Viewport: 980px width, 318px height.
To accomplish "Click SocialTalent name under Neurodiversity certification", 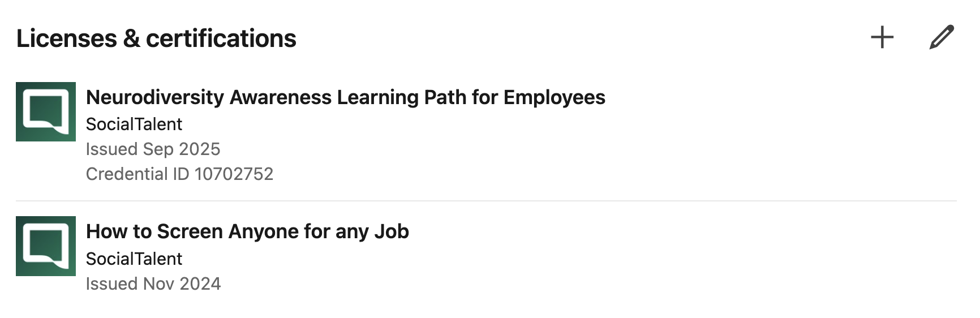I will click(x=134, y=124).
